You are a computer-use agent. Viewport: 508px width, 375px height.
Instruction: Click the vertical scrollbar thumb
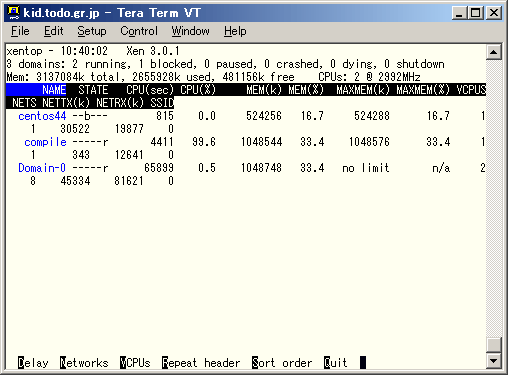pyautogui.click(x=494, y=345)
